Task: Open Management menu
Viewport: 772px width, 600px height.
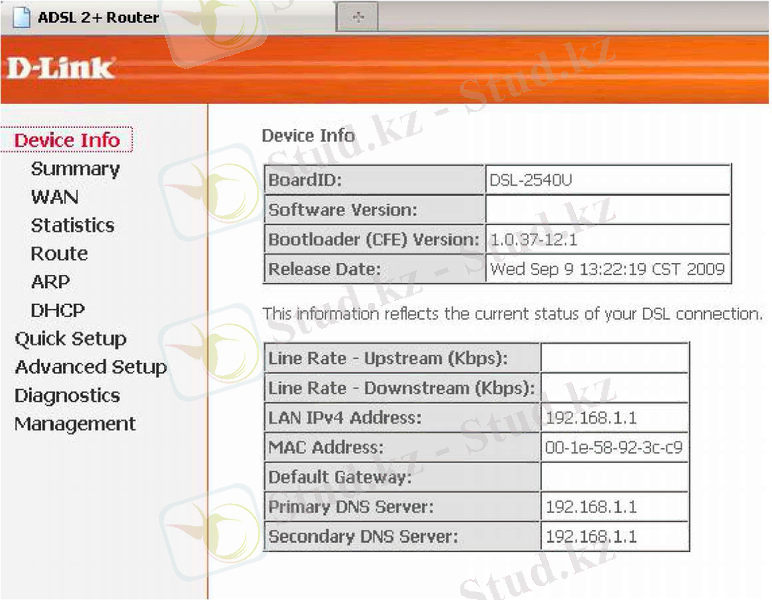Action: click(75, 424)
